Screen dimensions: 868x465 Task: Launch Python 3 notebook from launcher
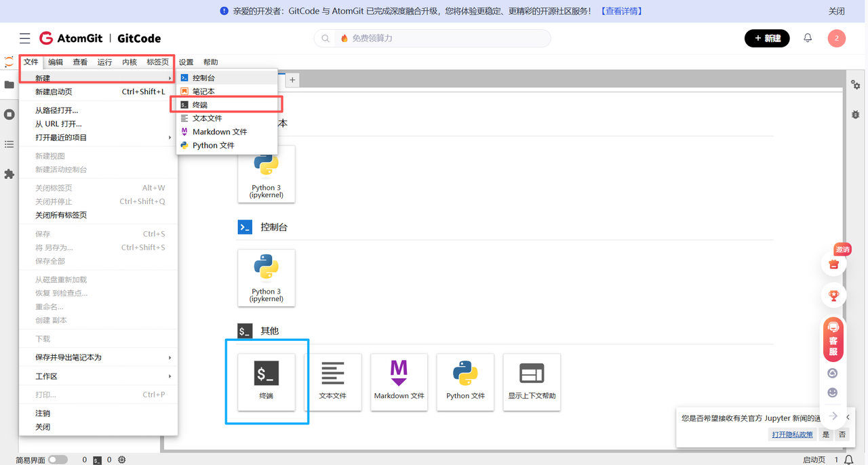267,174
